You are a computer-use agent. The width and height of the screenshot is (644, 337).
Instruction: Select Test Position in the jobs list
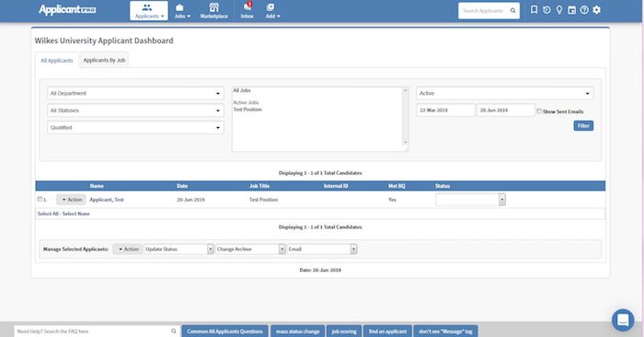(x=247, y=110)
